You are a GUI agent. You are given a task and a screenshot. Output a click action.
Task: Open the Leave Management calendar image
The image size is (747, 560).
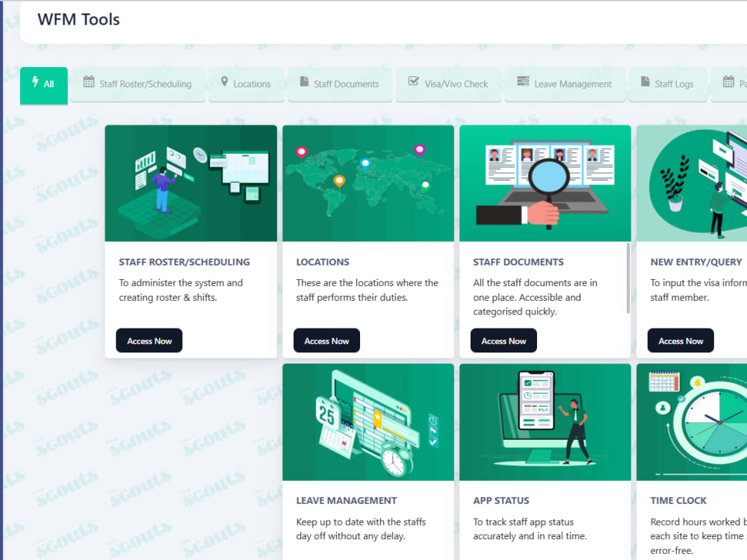tap(368, 422)
